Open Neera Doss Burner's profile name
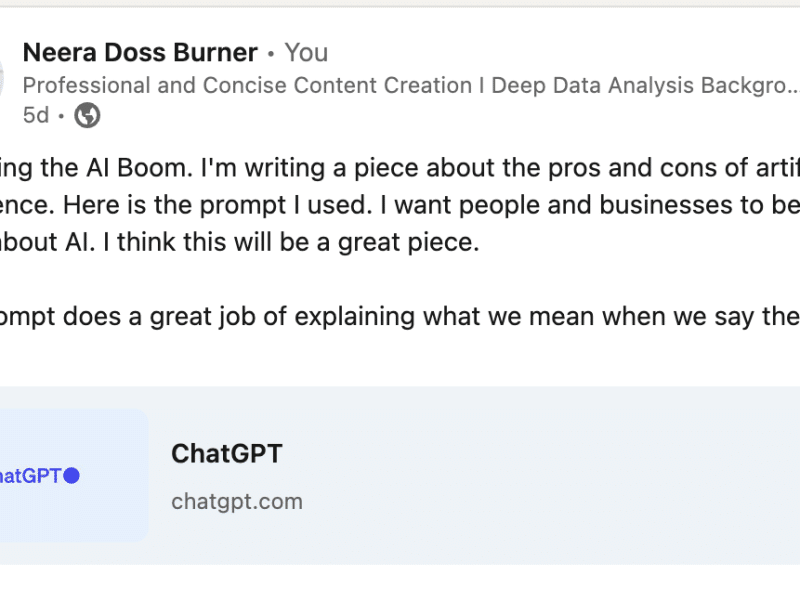 pyautogui.click(x=140, y=52)
